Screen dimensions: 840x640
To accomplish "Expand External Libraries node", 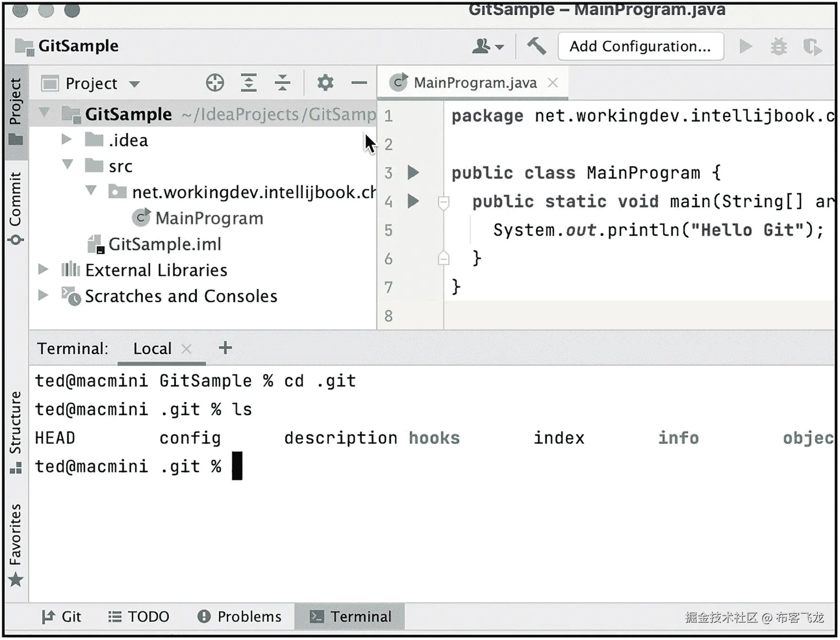I will point(43,269).
